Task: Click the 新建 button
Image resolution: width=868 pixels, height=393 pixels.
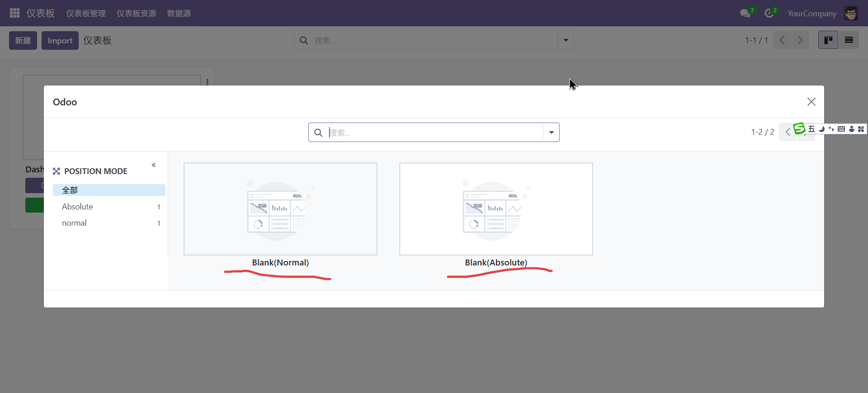Action: (23, 41)
